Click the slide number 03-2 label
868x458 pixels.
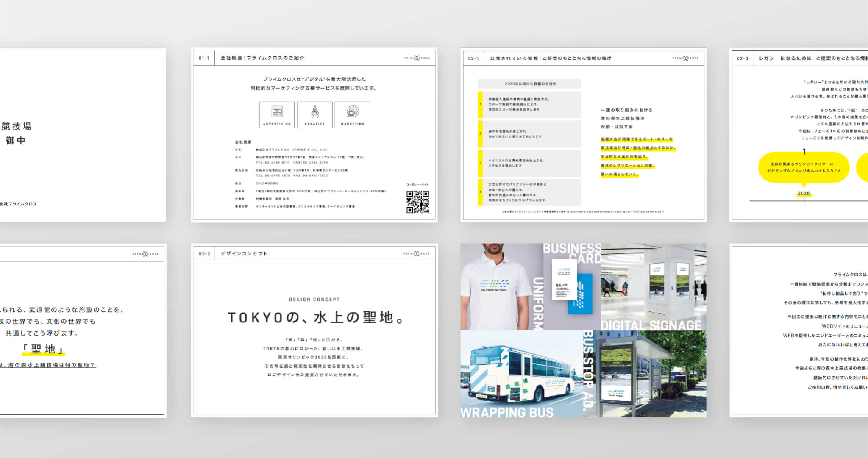tap(204, 254)
